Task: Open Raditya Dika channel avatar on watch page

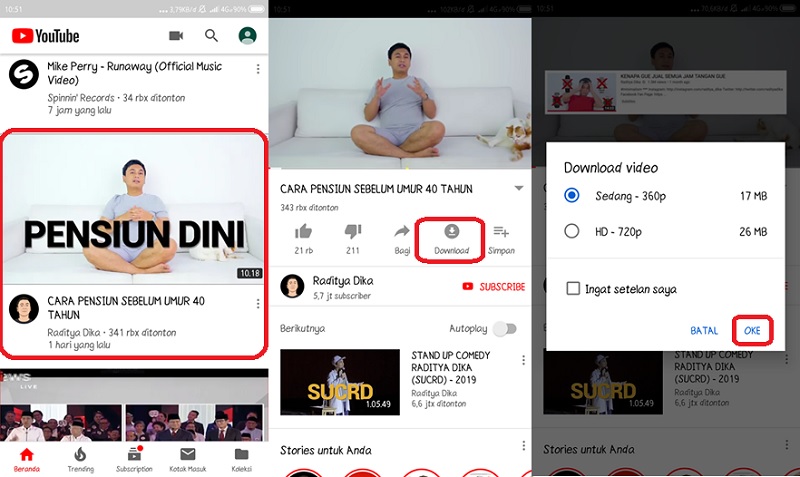Action: (292, 286)
